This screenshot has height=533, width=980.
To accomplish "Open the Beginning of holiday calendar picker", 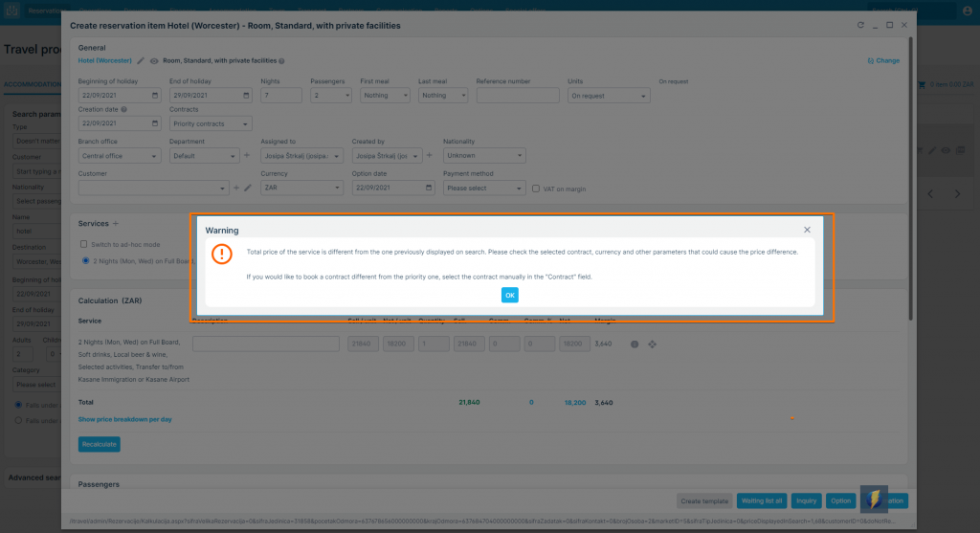I will click(155, 96).
